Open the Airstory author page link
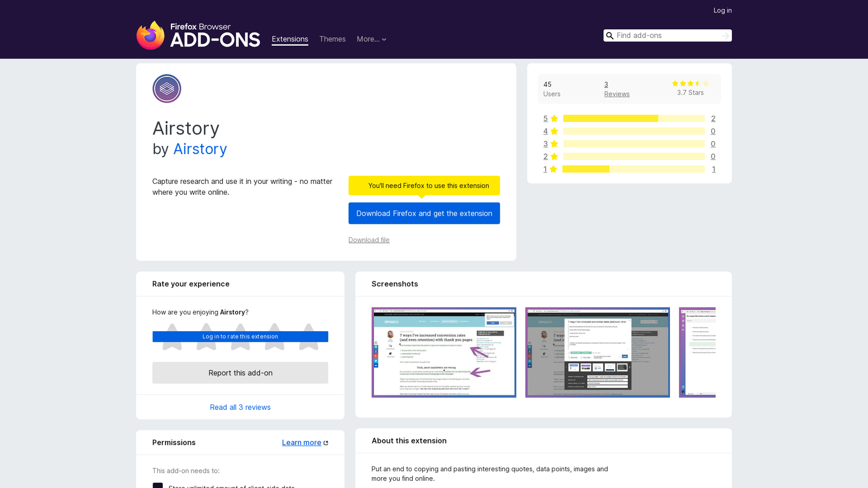Viewport: 868px width, 488px height. [x=200, y=149]
